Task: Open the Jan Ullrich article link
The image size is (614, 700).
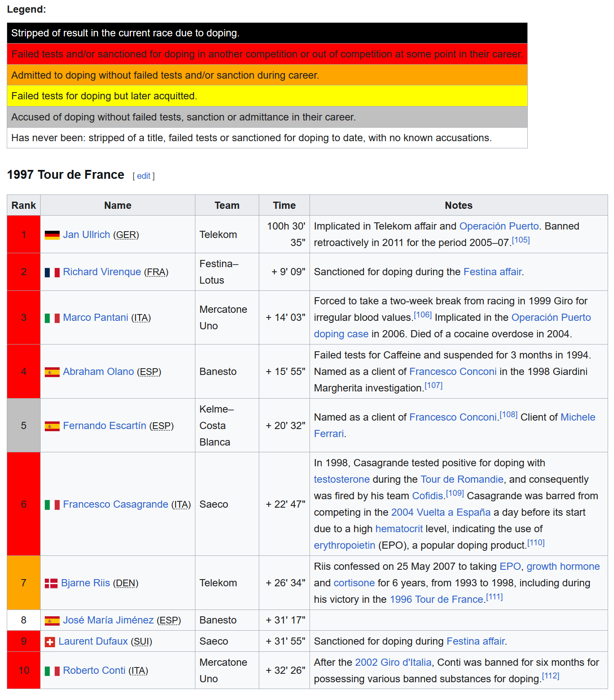Action: (86, 235)
